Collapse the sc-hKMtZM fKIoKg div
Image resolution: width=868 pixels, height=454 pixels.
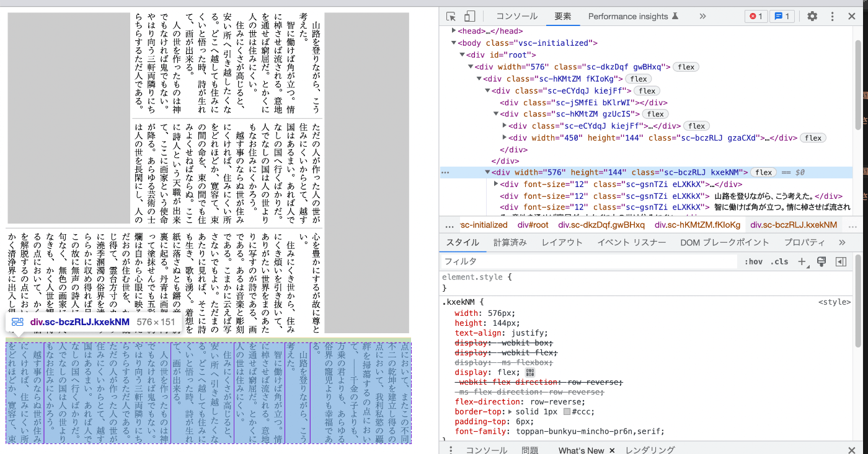[479, 79]
